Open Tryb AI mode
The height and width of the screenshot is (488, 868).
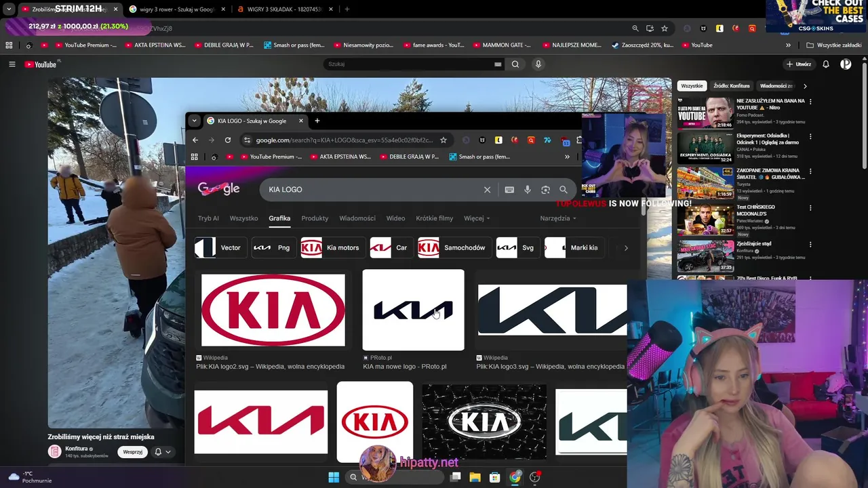tap(208, 218)
